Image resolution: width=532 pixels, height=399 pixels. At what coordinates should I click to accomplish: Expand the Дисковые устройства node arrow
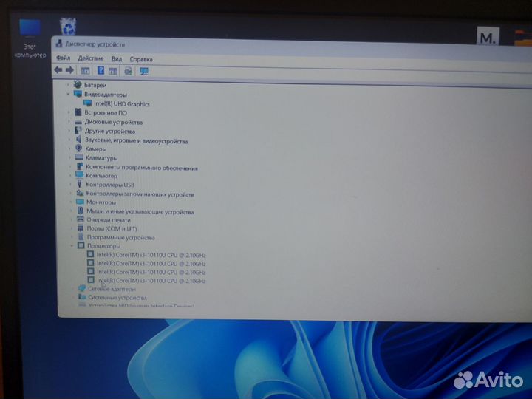click(x=69, y=122)
